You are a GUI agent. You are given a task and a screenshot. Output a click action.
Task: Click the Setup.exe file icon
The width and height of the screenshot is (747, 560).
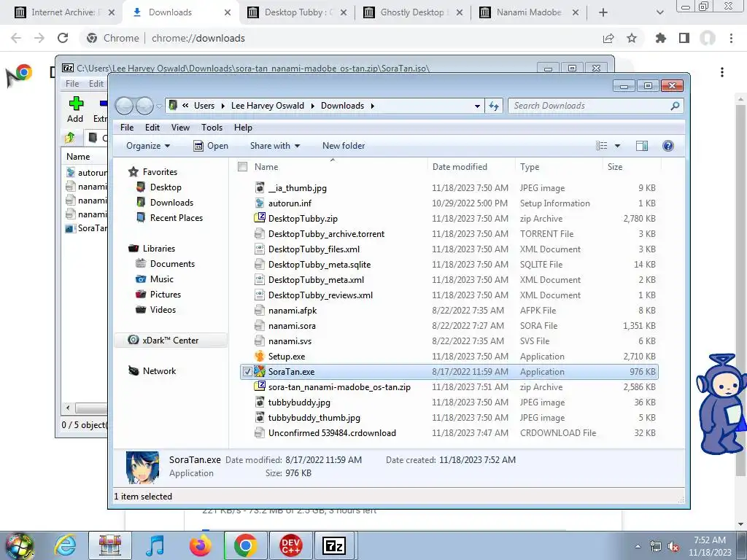click(x=260, y=356)
